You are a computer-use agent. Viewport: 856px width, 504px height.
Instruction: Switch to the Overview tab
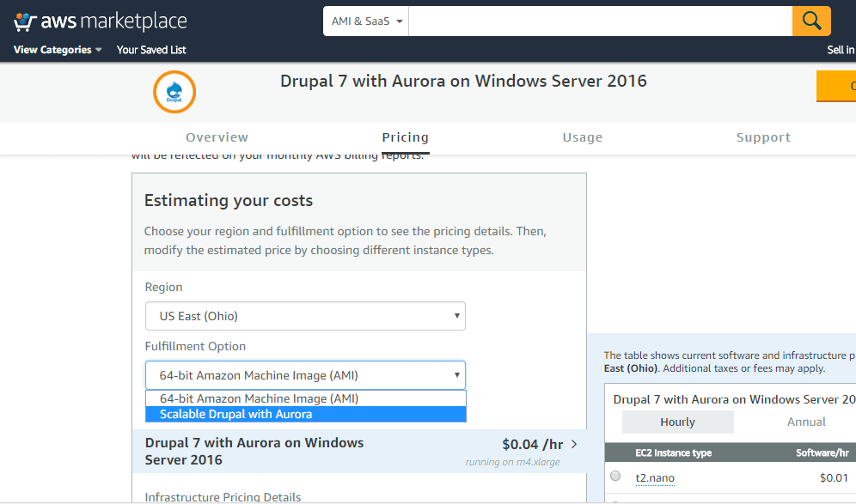(x=217, y=137)
